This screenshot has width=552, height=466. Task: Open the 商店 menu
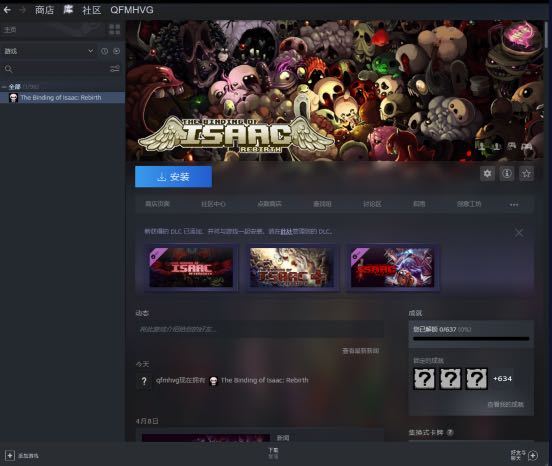click(44, 10)
